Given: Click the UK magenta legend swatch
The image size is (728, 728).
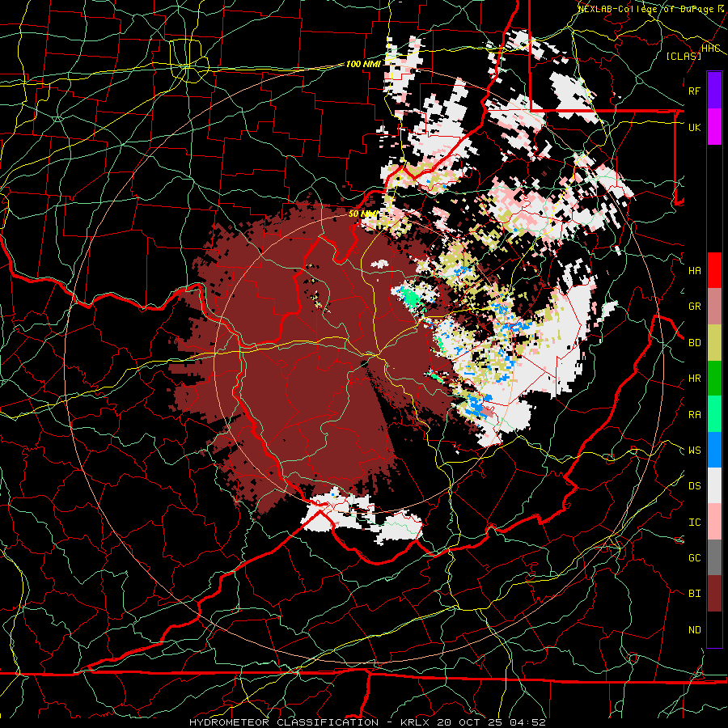Looking at the screenshot, I should point(714,127).
